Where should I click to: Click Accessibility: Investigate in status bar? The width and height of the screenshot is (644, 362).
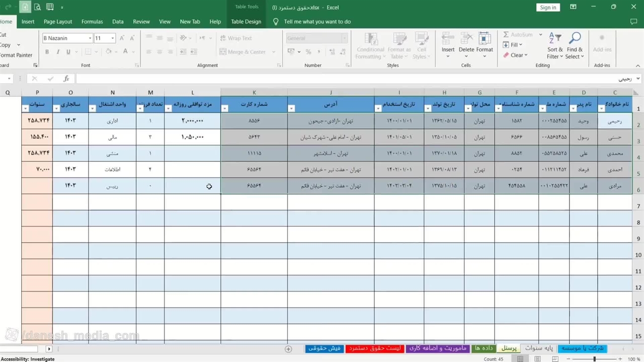pyautogui.click(x=28, y=359)
